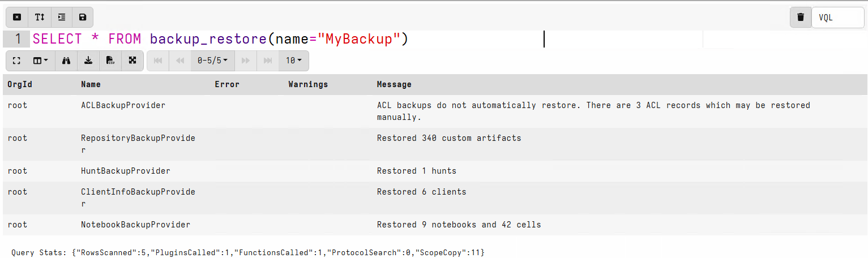Click the text size/reformat icon
The height and width of the screenshot is (258, 868).
coord(39,18)
